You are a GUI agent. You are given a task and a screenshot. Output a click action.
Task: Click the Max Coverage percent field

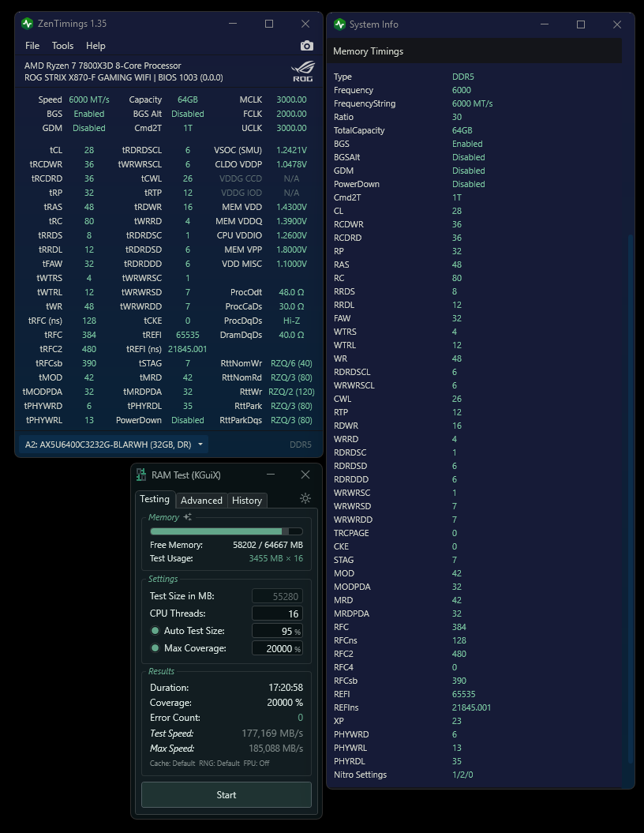(277, 649)
